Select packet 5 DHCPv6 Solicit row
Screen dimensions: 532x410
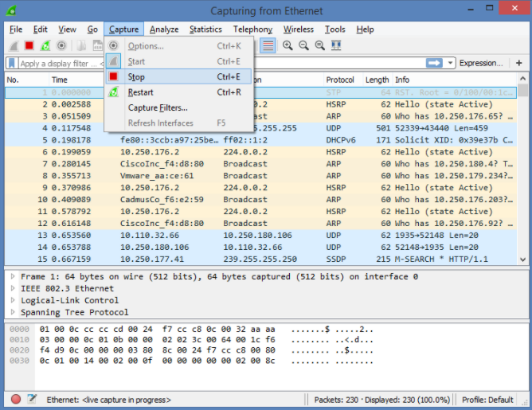tap(260, 140)
